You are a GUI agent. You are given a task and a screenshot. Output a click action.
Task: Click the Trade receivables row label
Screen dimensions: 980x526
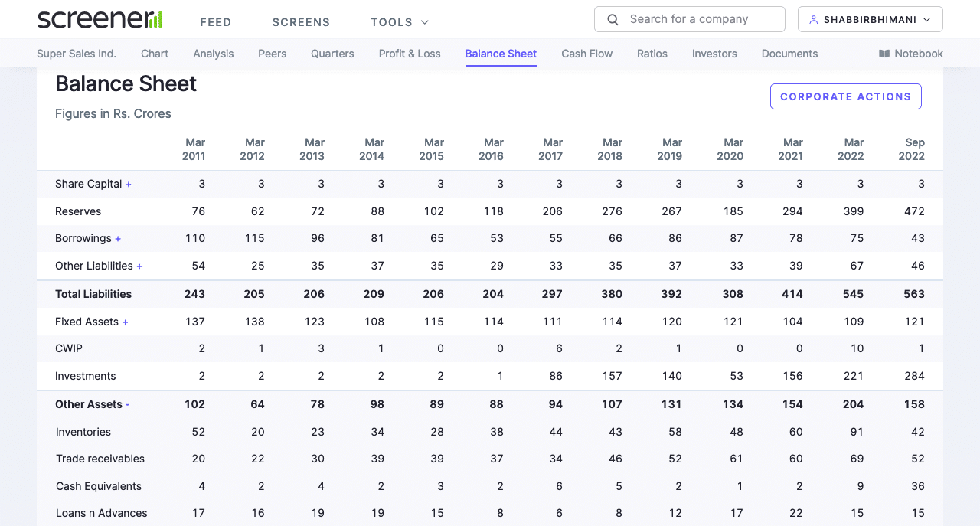100,459
